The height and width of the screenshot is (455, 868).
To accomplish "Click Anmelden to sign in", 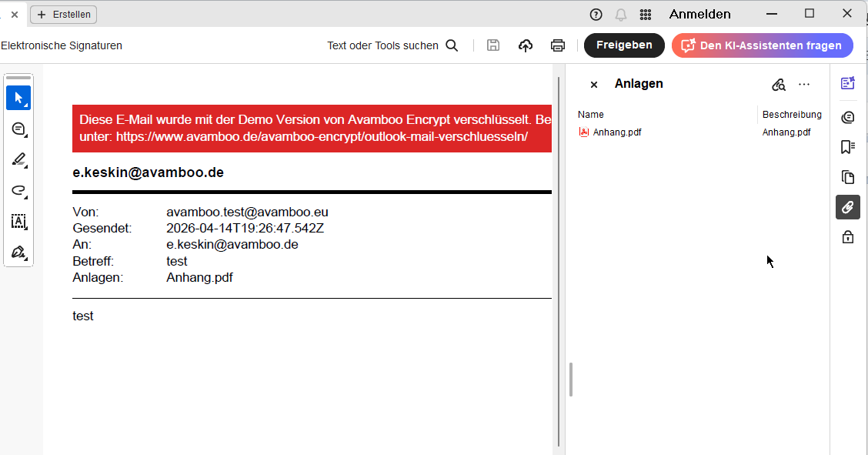I will pos(699,15).
